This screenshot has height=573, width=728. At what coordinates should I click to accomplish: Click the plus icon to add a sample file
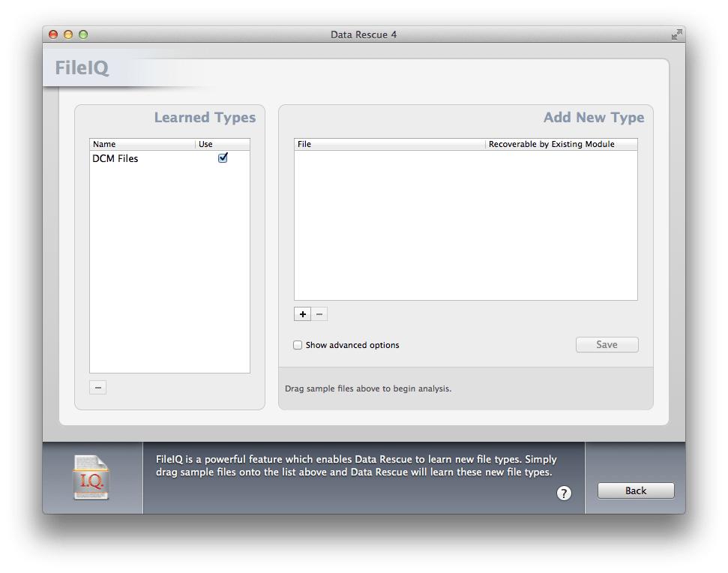pyautogui.click(x=302, y=313)
